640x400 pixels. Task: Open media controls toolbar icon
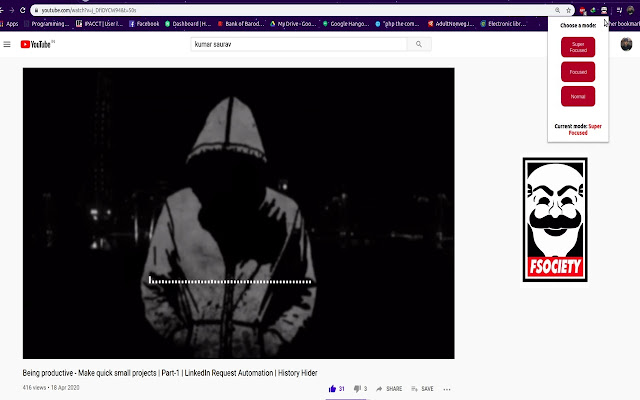tap(619, 10)
